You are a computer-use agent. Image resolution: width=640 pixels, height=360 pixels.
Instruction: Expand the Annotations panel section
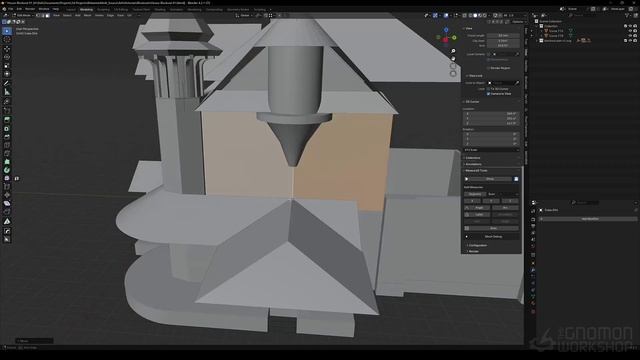point(473,164)
